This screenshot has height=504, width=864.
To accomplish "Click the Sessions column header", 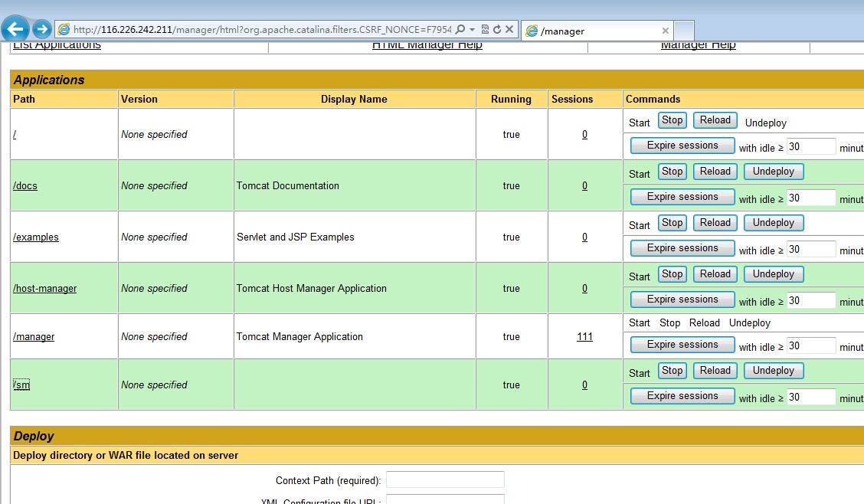I will [x=572, y=99].
